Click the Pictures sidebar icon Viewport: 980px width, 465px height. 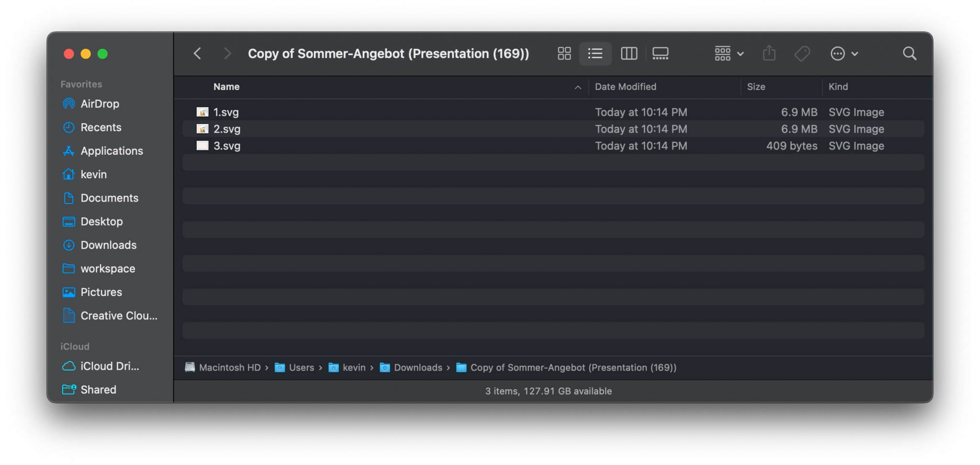69,292
